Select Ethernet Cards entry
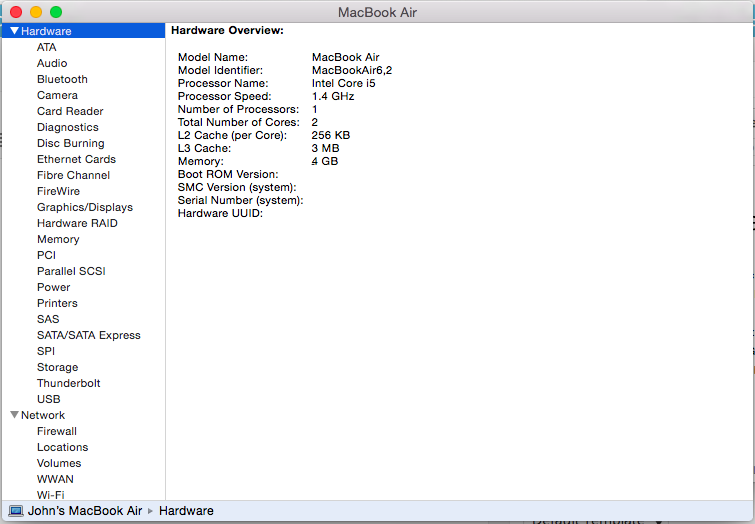755x524 pixels. pyautogui.click(x=77, y=159)
